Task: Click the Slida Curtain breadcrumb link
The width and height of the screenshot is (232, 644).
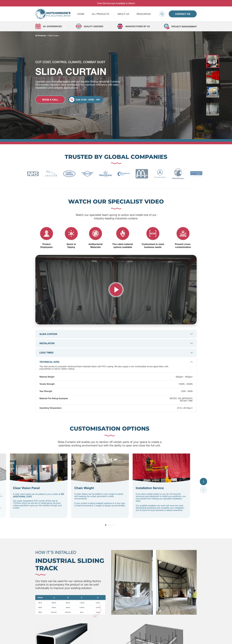Action: tap(54, 36)
